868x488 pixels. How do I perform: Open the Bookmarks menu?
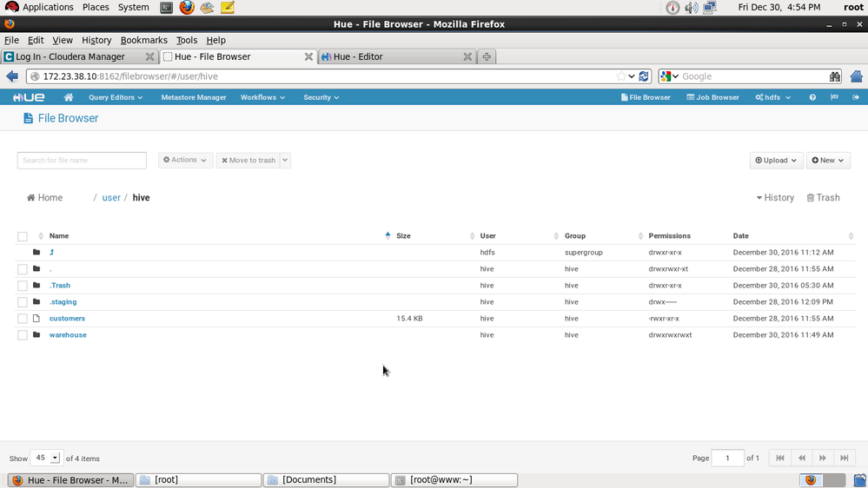(144, 40)
